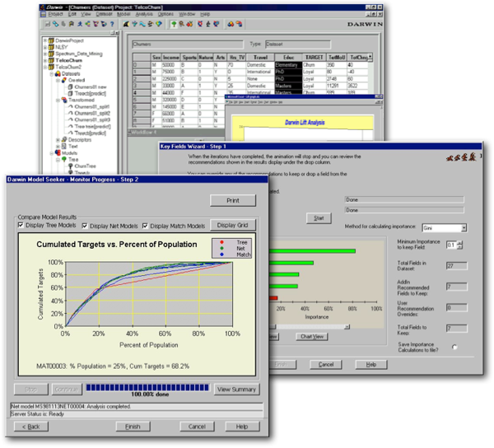
Task: Click Help in Key Fields Wizard
Action: pyautogui.click(x=371, y=365)
